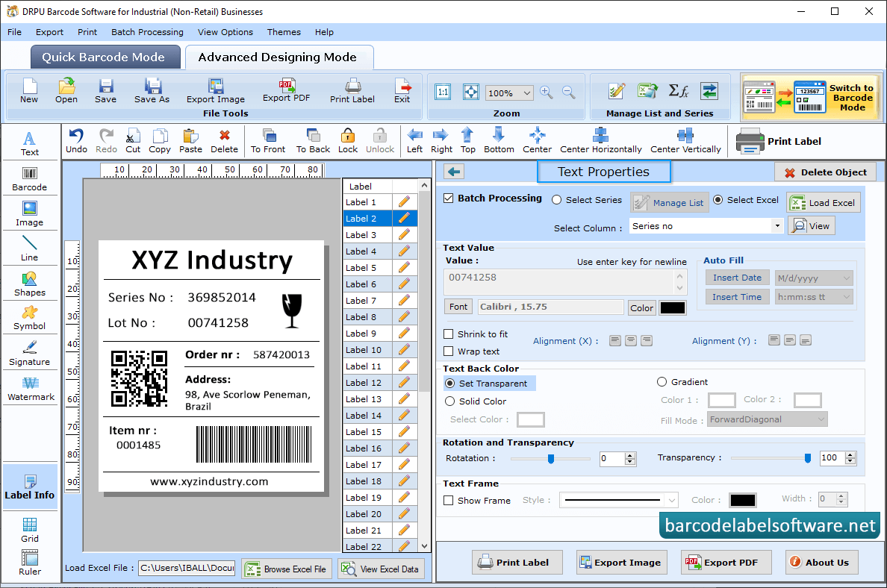Adjust the frame Width stepper
Screen dimensions: 887x588
click(x=841, y=498)
